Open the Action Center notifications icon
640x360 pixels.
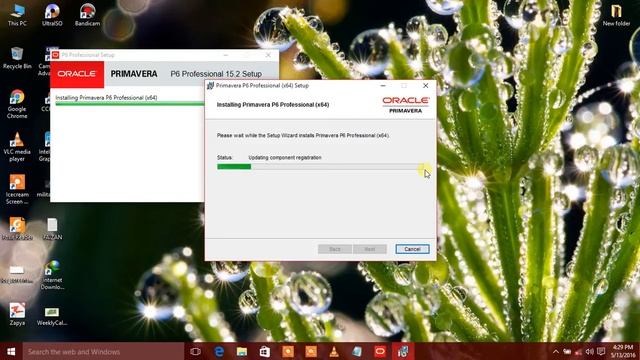click(601, 351)
